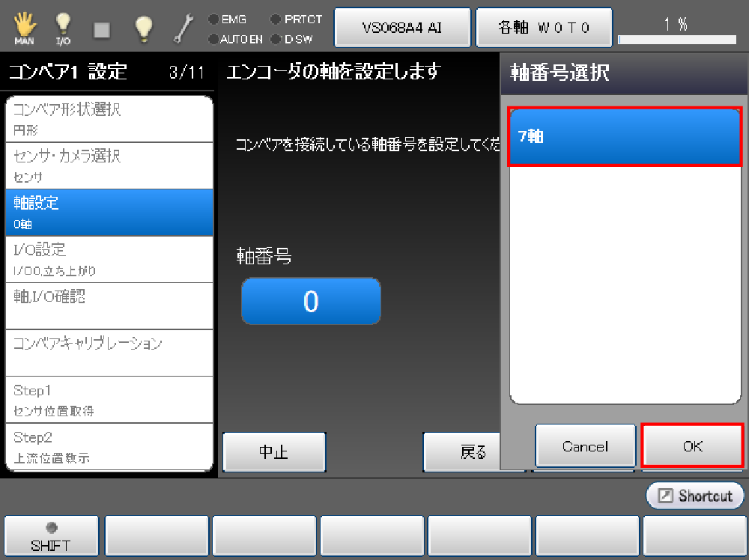Screen dimensions: 749x560
Task: Click the unlabeled light bulb icon
Action: pyautogui.click(x=143, y=28)
